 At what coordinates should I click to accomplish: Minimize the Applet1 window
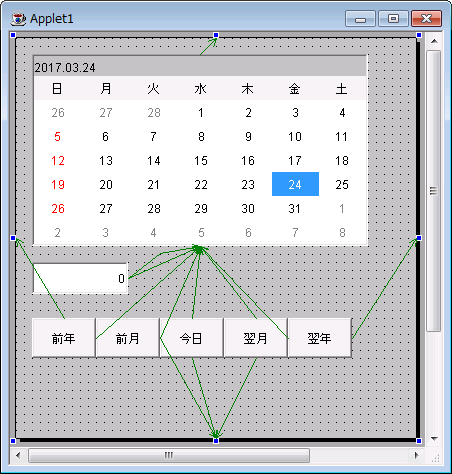point(360,18)
